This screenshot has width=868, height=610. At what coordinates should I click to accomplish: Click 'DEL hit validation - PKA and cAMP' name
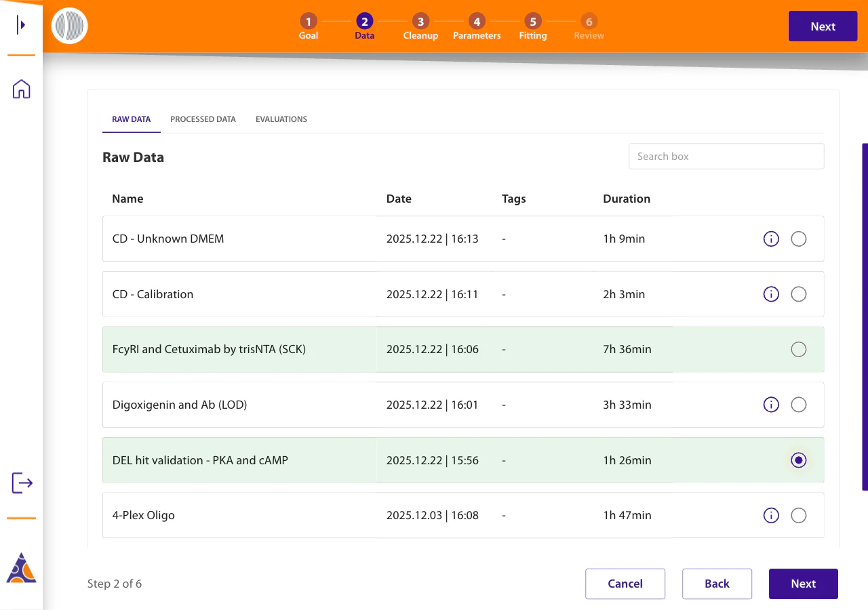tap(200, 460)
